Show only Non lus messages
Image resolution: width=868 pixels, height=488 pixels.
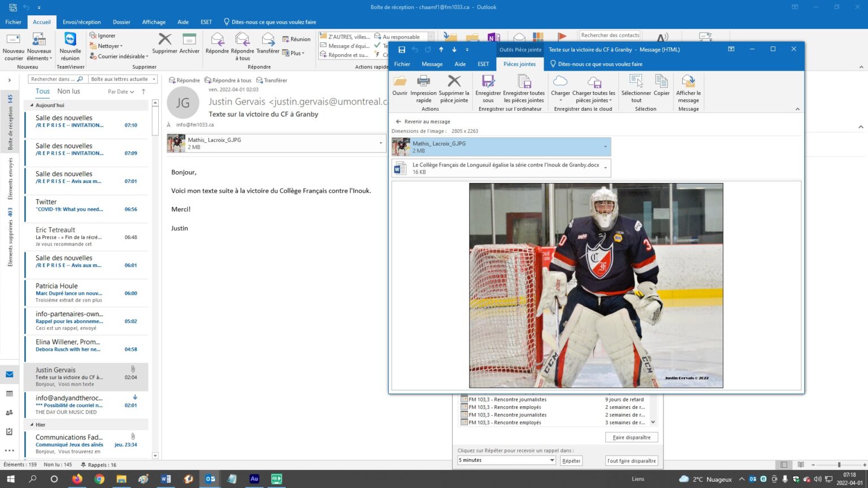pyautogui.click(x=68, y=91)
